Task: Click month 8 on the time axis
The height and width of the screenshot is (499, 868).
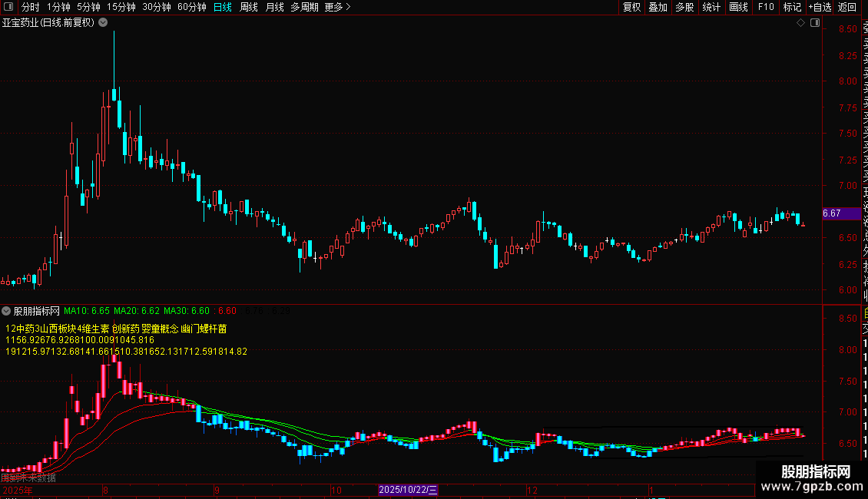Action: 105,490
